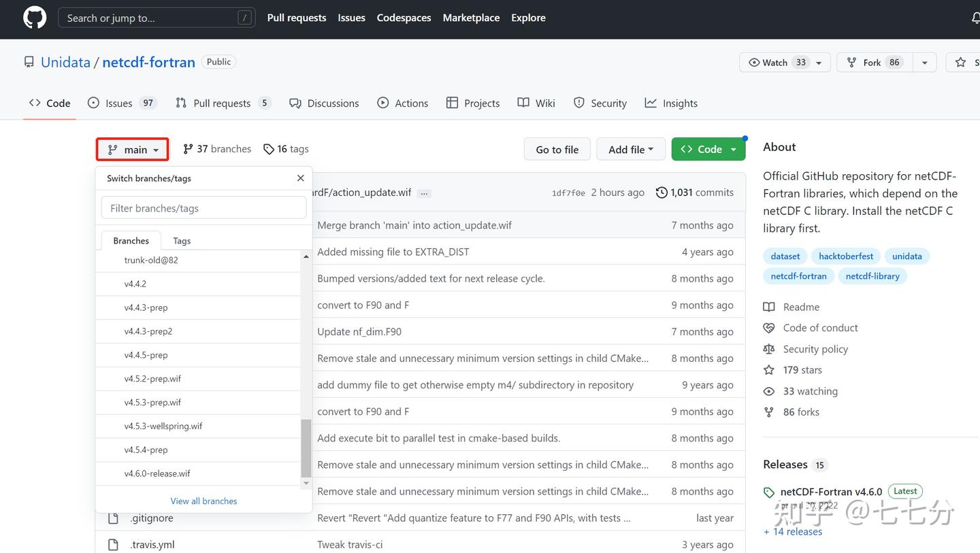Click the Security policy scales icon
Viewport: 980px width, 553px height.
pos(769,349)
